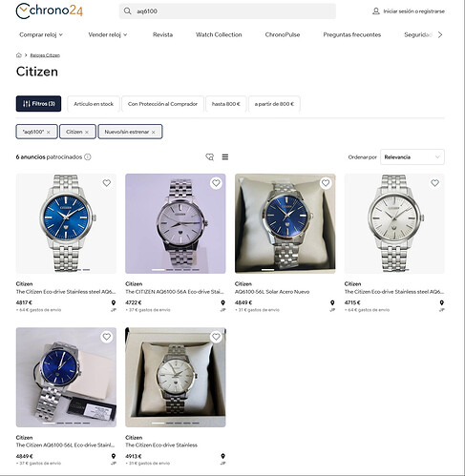Screen dimensions: 465x476
Task: Open the Watch Collection menu item
Action: pyautogui.click(x=219, y=34)
